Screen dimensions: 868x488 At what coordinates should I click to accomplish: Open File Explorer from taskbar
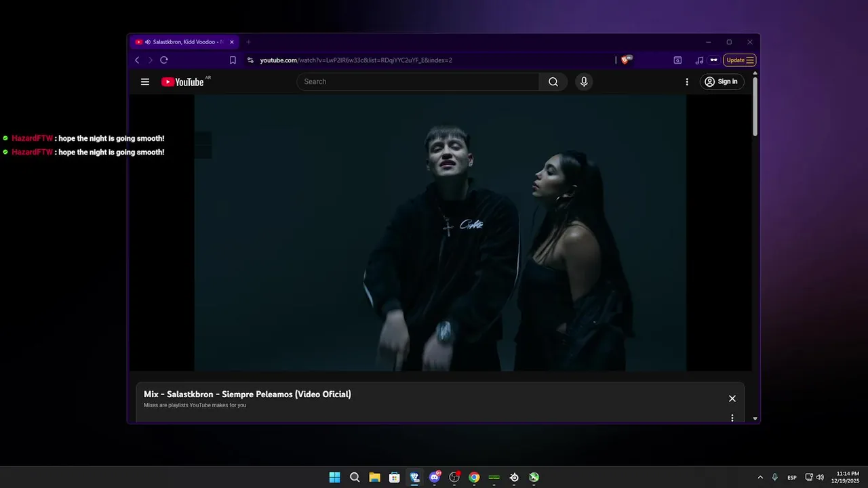coord(374,477)
